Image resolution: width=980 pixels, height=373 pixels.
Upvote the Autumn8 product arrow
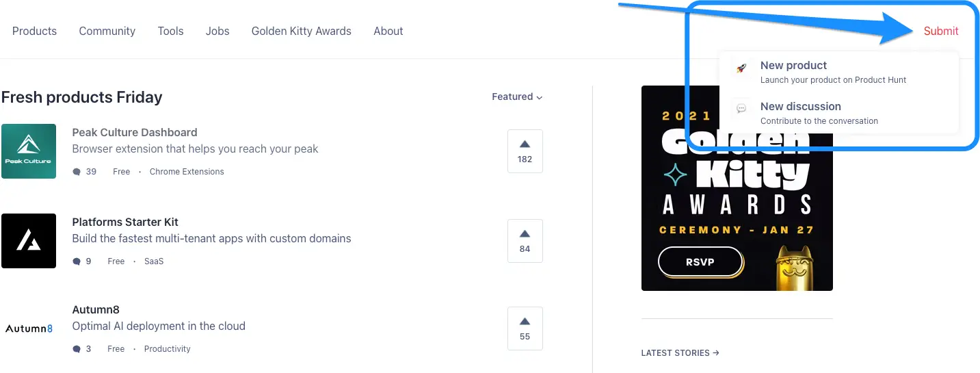pyautogui.click(x=525, y=322)
